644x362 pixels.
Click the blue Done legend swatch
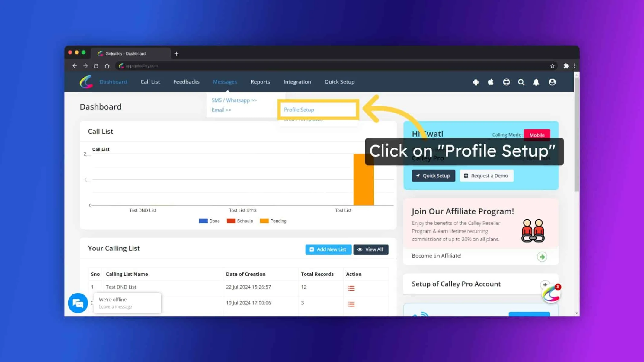(x=203, y=221)
